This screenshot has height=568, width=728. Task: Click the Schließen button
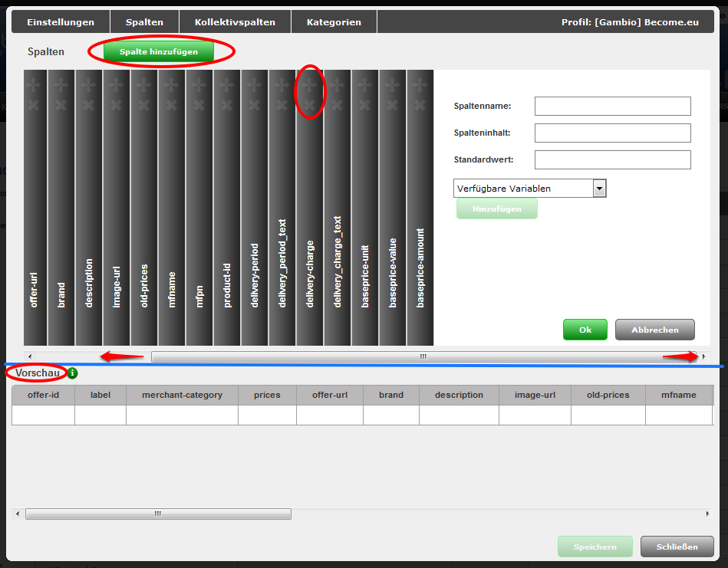[677, 547]
